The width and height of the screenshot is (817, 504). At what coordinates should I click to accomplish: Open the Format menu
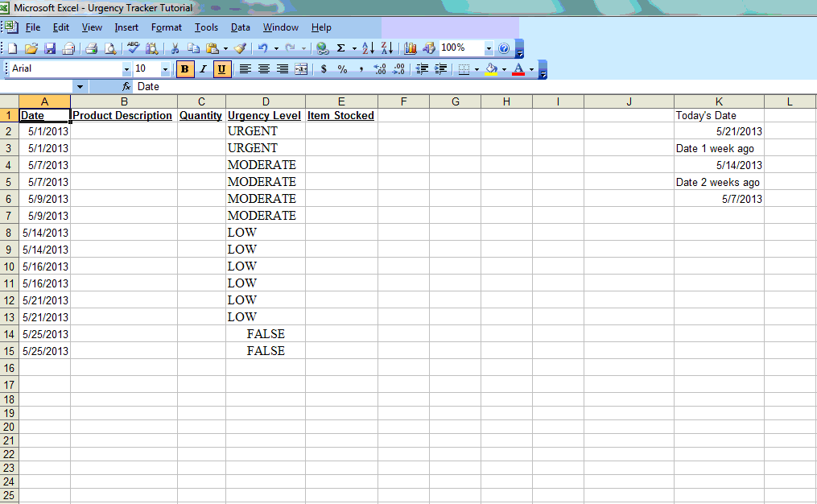[x=166, y=27]
